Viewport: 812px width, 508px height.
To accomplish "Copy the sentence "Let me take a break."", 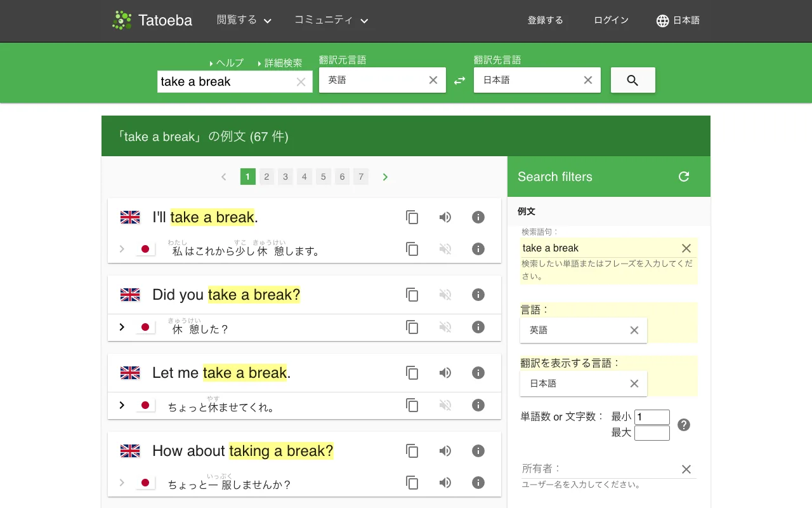I will (412, 373).
